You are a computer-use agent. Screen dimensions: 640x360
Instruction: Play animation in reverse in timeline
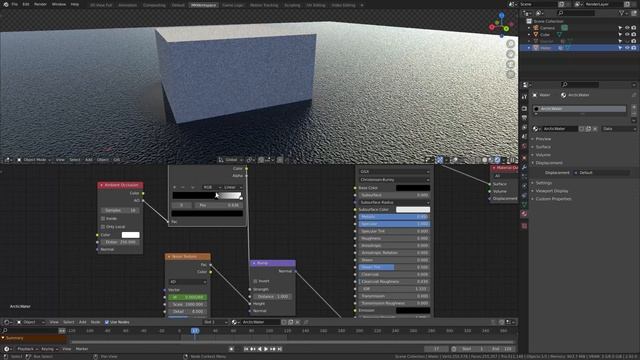tap(260, 349)
